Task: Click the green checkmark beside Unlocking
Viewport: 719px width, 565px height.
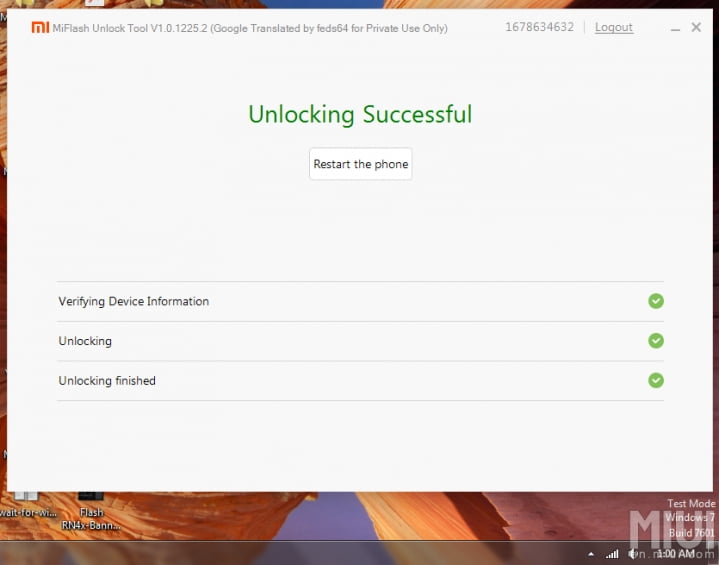Action: click(656, 341)
